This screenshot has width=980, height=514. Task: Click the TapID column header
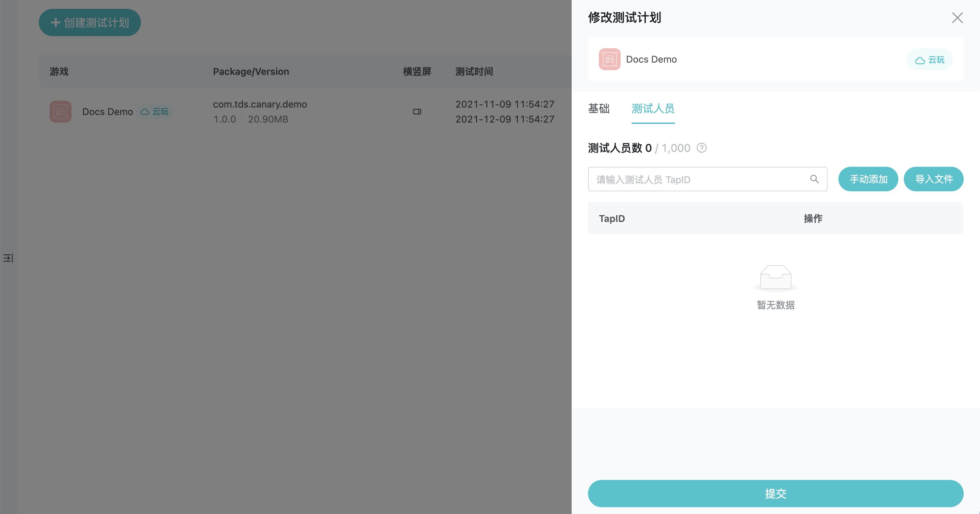tap(612, 219)
